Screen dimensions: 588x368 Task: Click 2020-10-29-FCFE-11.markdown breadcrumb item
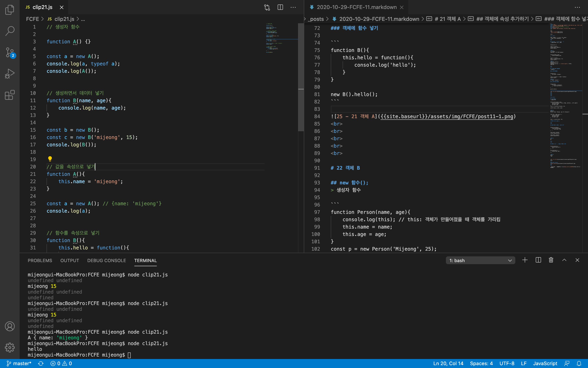coord(375,19)
